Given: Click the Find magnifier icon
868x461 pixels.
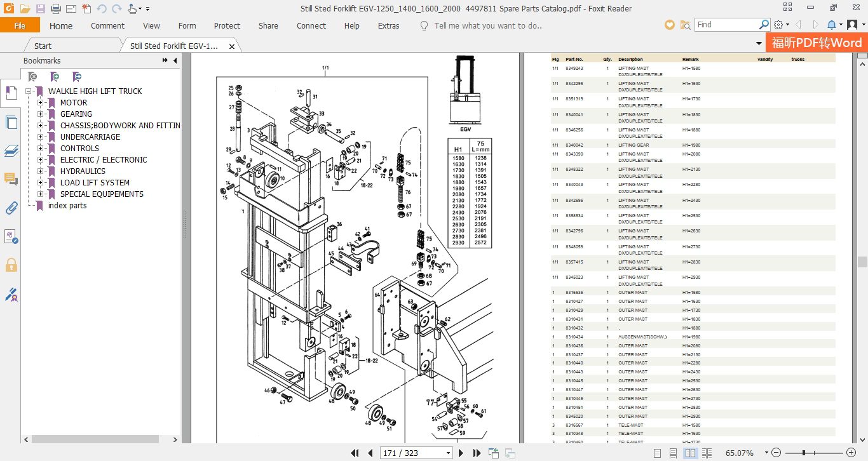Looking at the screenshot, I should point(764,25).
